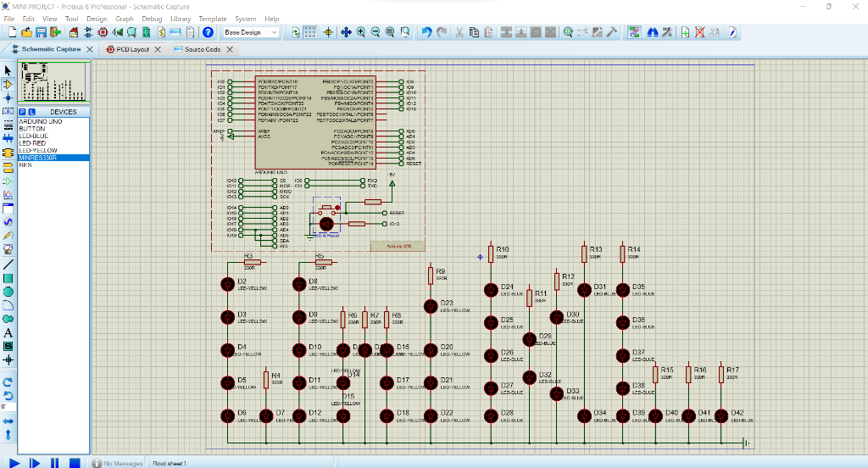Zoom in with the magnifier plus icon
Image resolution: width=868 pixels, height=468 pixels.
pos(361,33)
